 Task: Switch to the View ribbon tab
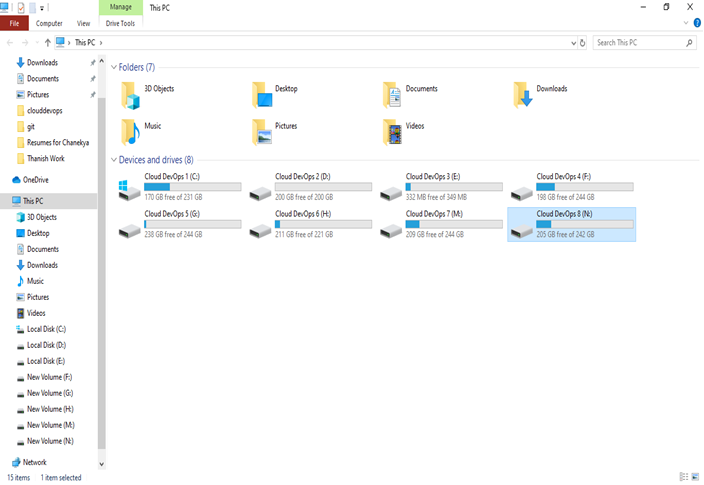click(x=84, y=22)
